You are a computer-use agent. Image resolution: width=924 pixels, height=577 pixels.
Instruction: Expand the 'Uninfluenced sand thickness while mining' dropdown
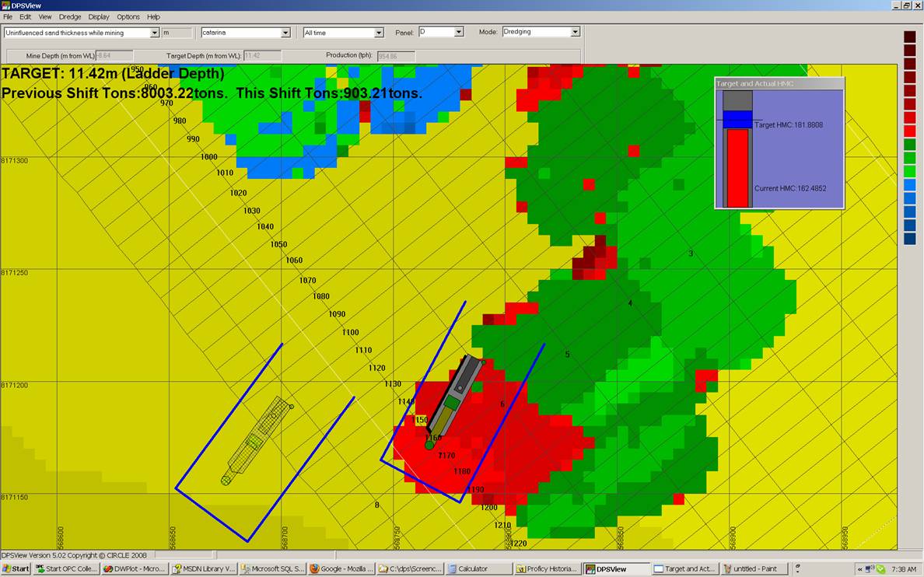154,33
